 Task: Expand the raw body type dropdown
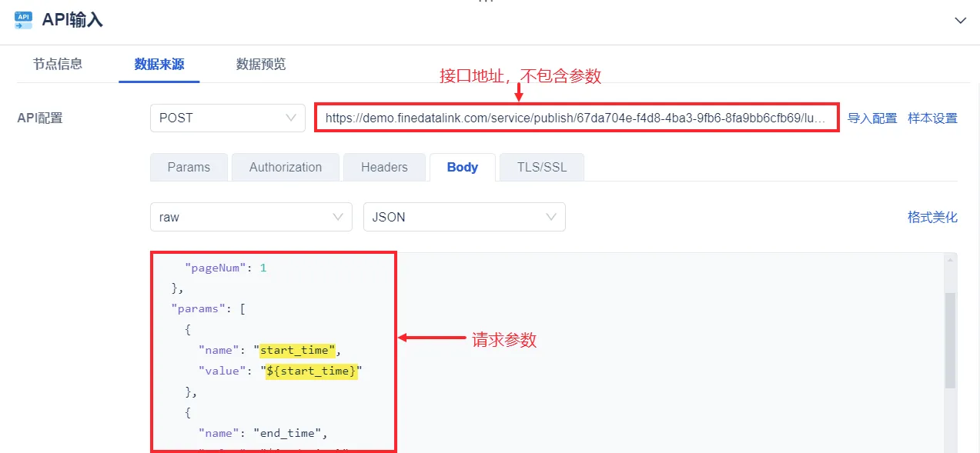tap(251, 217)
